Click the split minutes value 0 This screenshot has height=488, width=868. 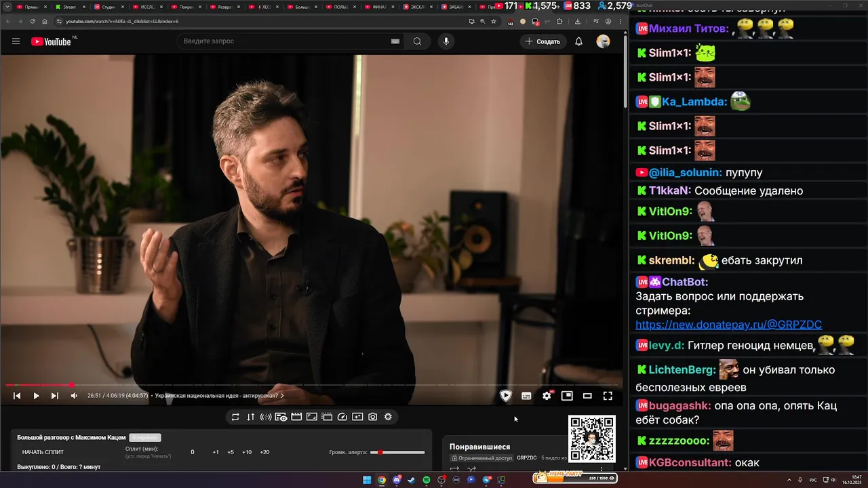point(192,452)
